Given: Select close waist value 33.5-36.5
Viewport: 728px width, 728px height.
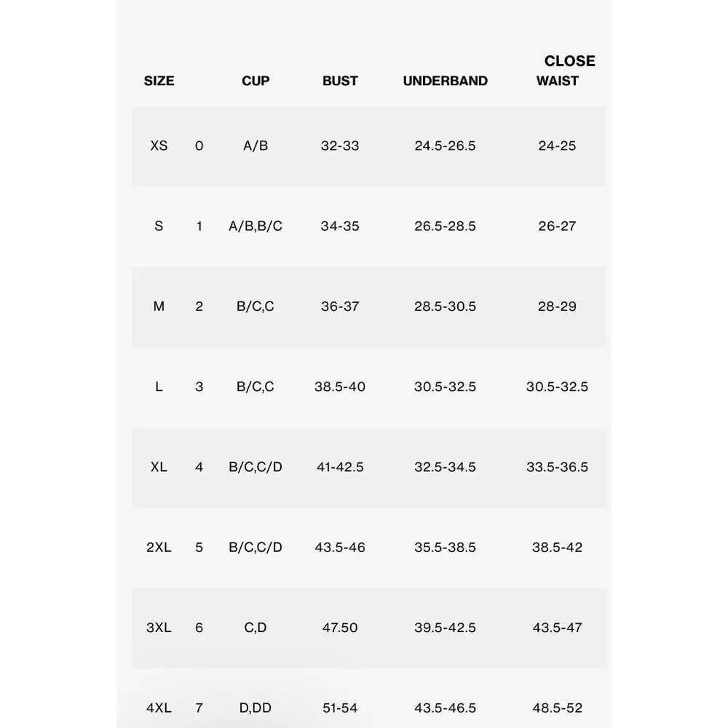Looking at the screenshot, I should click(x=557, y=467).
